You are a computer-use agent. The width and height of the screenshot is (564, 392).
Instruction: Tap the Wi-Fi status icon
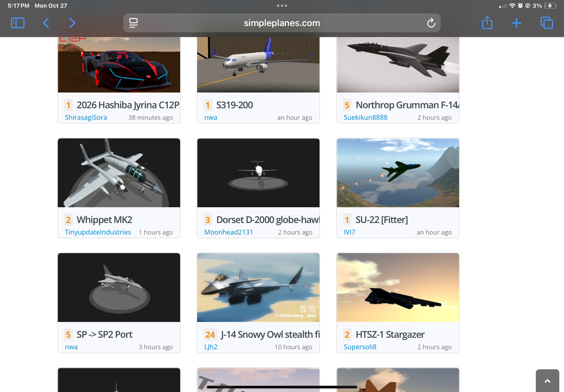512,6
